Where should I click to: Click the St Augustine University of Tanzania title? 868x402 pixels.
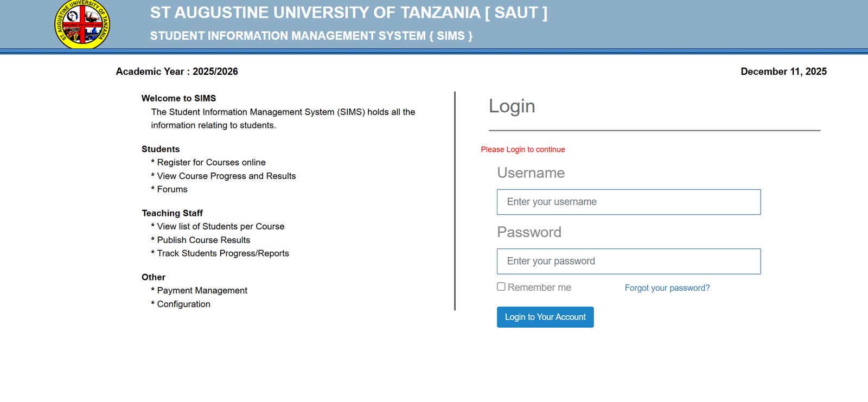tap(348, 12)
